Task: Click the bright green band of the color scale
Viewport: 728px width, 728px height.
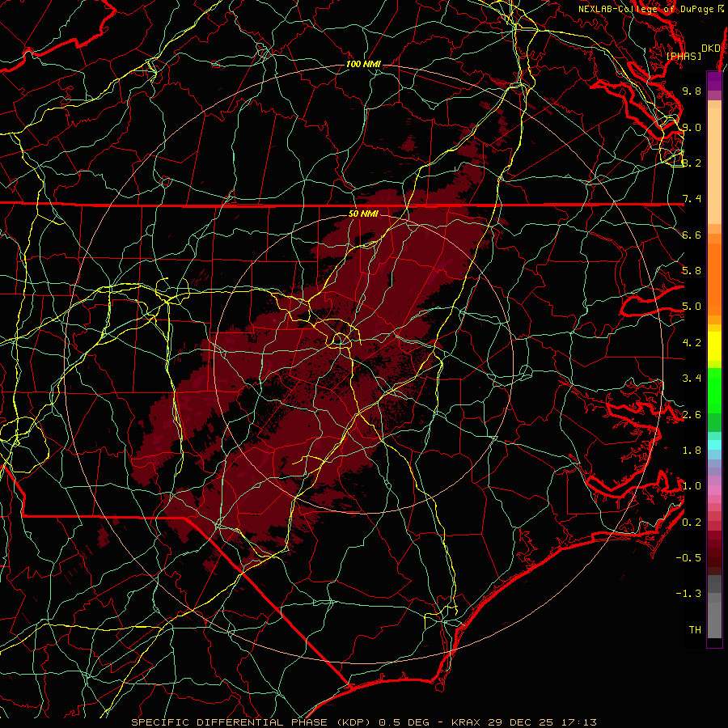Action: 714,390
